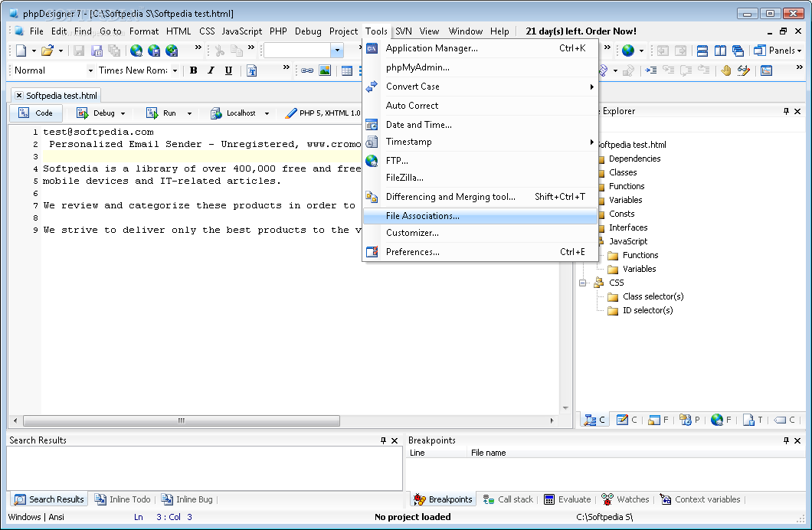This screenshot has width=812, height=530.
Task: Click the tile vertically windows icon
Action: click(x=720, y=51)
